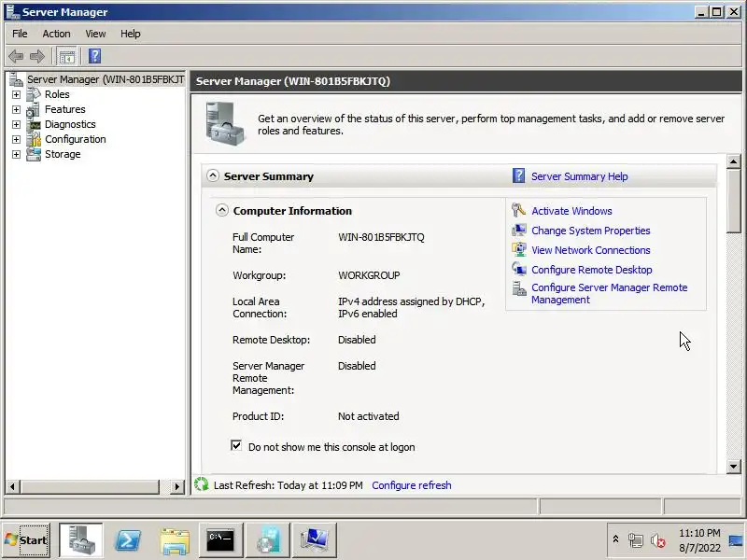Image resolution: width=747 pixels, height=560 pixels.
Task: Expand the Storage tree node
Action: coord(16,154)
